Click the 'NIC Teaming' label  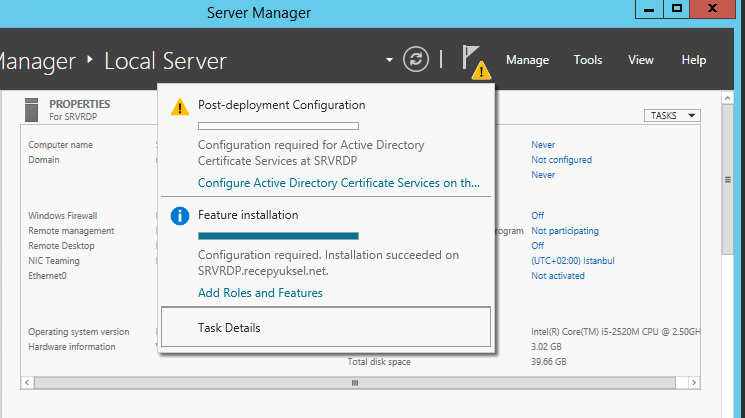pos(54,260)
